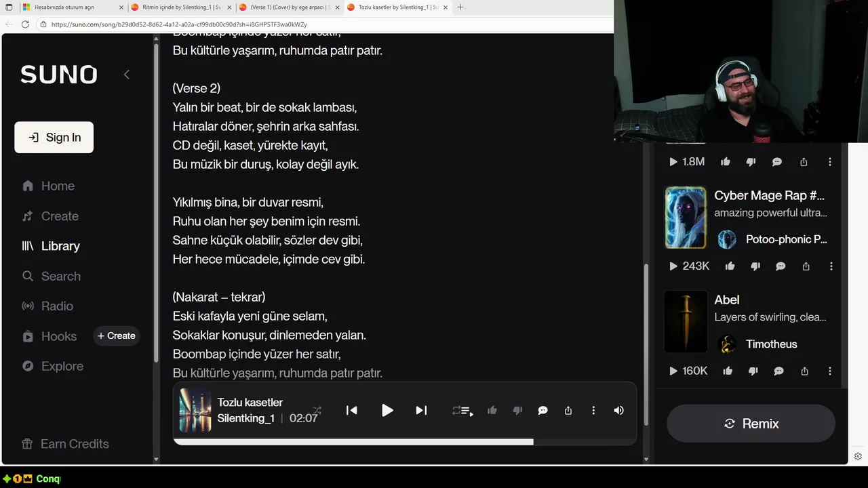Screen dimensions: 868x488
Task: Open comments from the player bar
Action: [x=542, y=410]
